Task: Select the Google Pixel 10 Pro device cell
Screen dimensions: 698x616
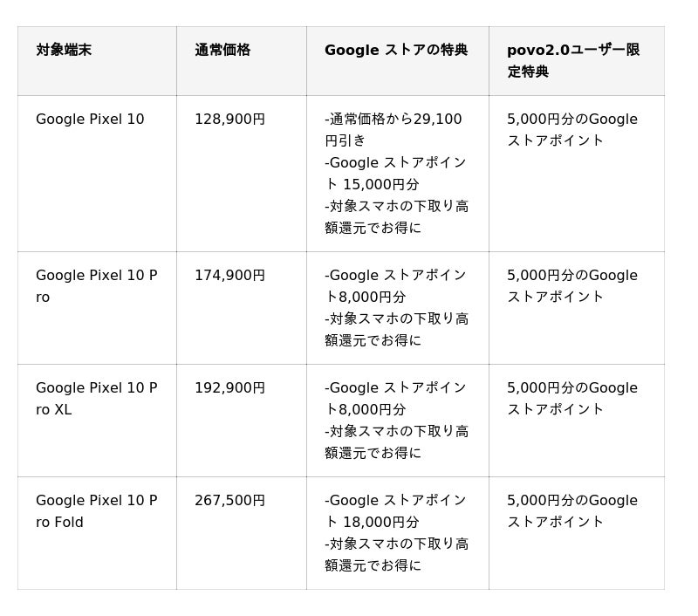Action: 96,286
